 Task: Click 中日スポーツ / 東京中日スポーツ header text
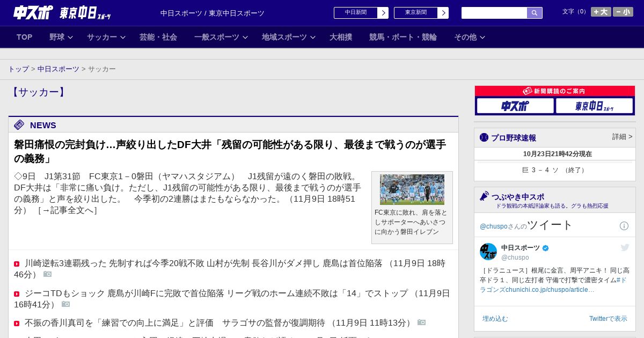tap(213, 13)
